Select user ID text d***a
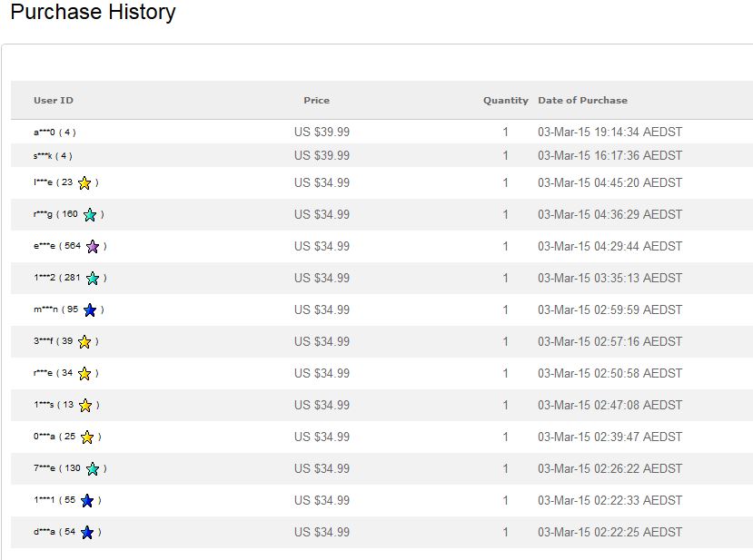The height and width of the screenshot is (560, 753). pos(45,532)
